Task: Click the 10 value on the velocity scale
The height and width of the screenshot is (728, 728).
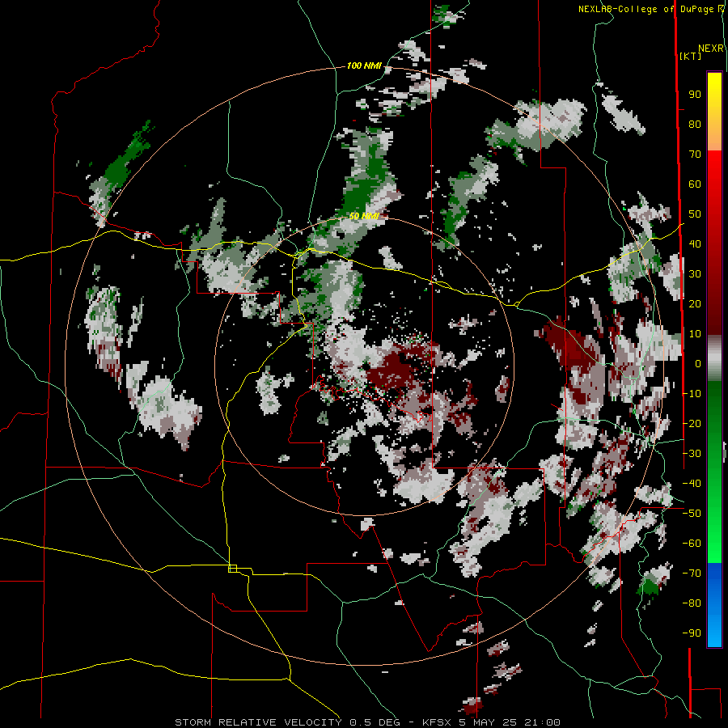Action: pos(695,334)
